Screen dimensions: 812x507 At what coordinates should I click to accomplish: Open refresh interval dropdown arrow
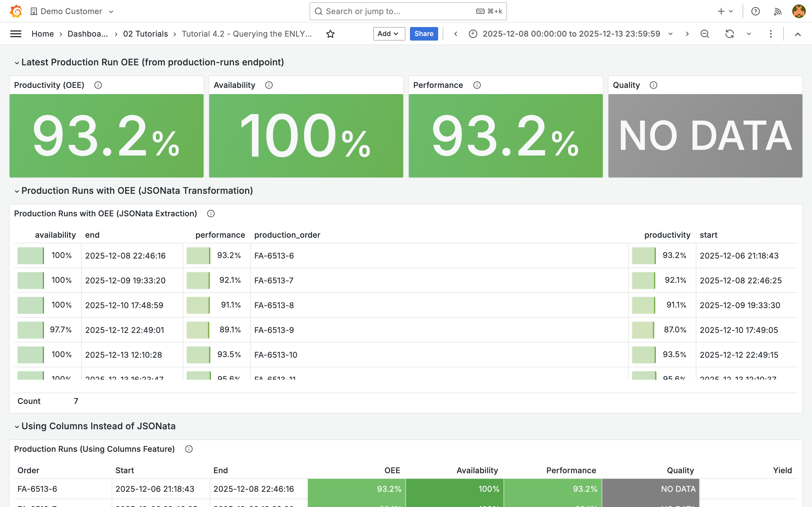[x=749, y=34]
